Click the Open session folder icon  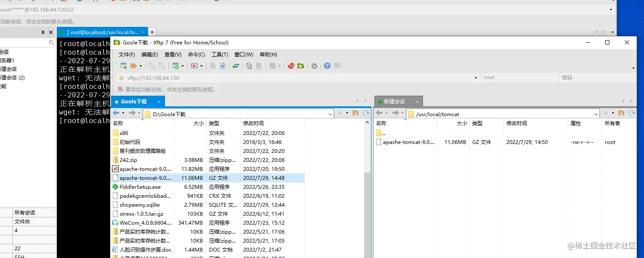[134, 66]
